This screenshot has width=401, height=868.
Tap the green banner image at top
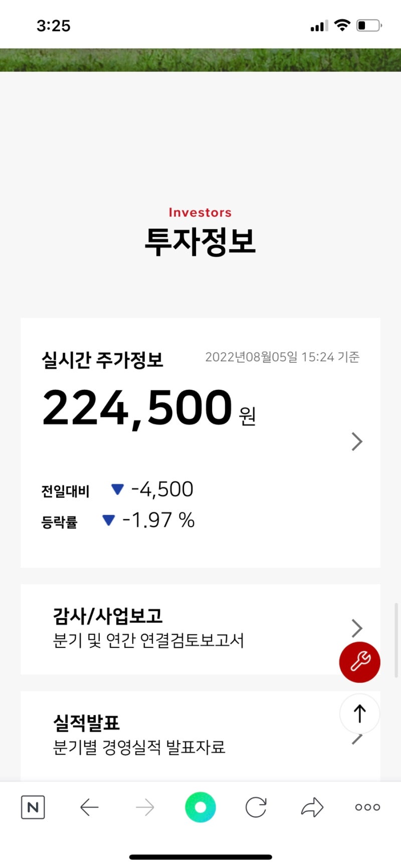200,60
